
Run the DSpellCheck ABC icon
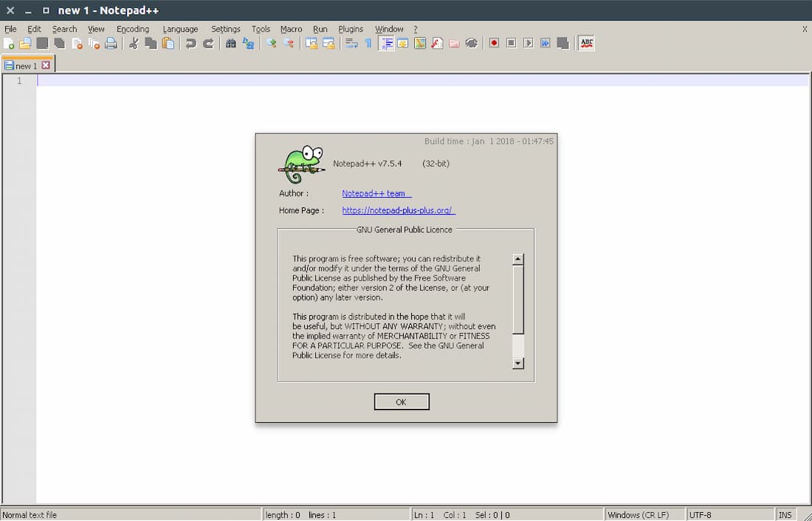coord(586,43)
